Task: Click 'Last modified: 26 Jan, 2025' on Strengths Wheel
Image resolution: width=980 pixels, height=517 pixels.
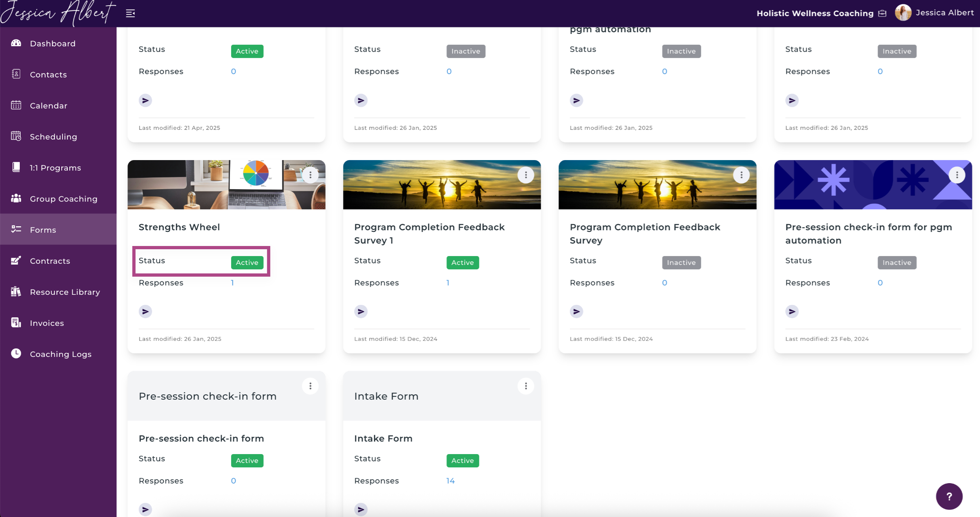Action: [x=180, y=339]
